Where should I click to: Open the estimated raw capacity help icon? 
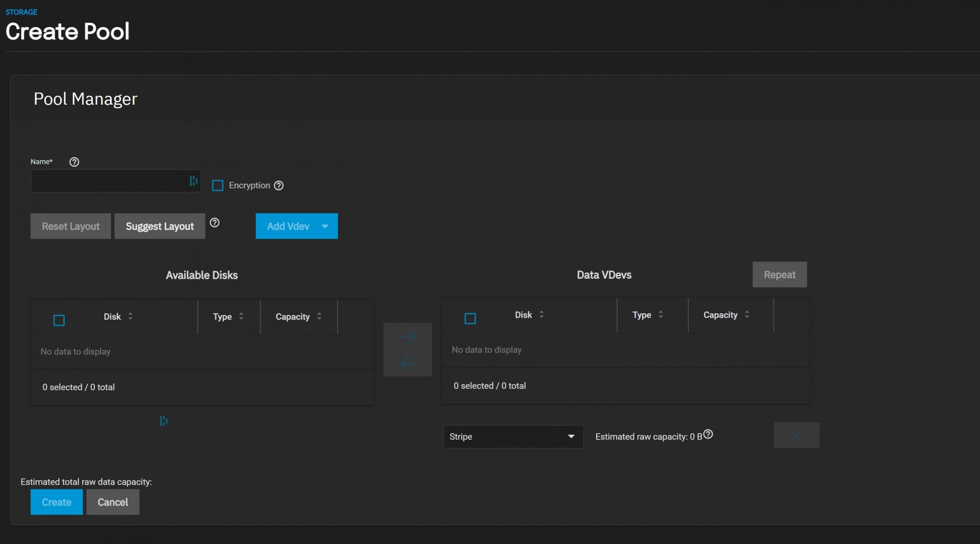point(708,434)
